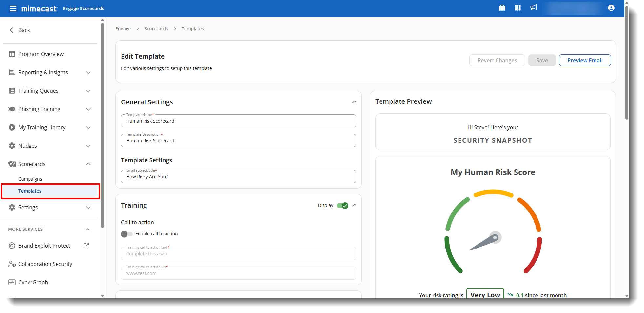Click the clipboard icon in top bar

(502, 8)
